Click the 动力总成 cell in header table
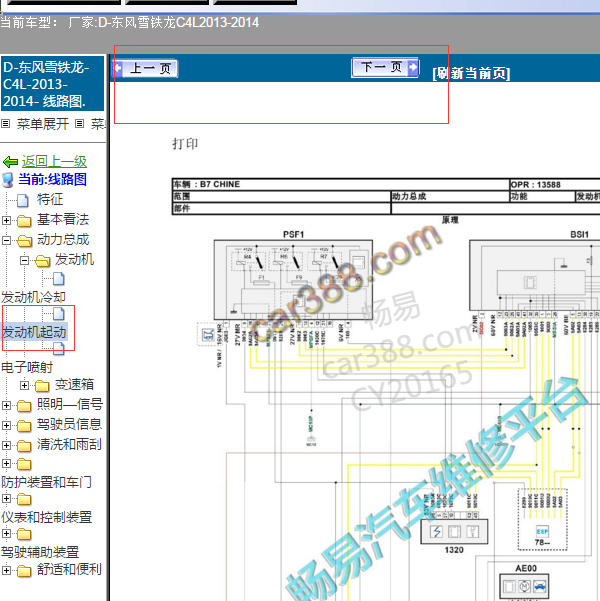The height and width of the screenshot is (601, 600). point(450,197)
